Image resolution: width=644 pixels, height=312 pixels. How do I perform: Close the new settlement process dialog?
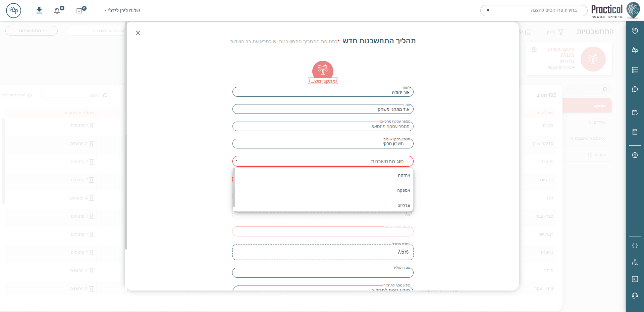coord(138,33)
